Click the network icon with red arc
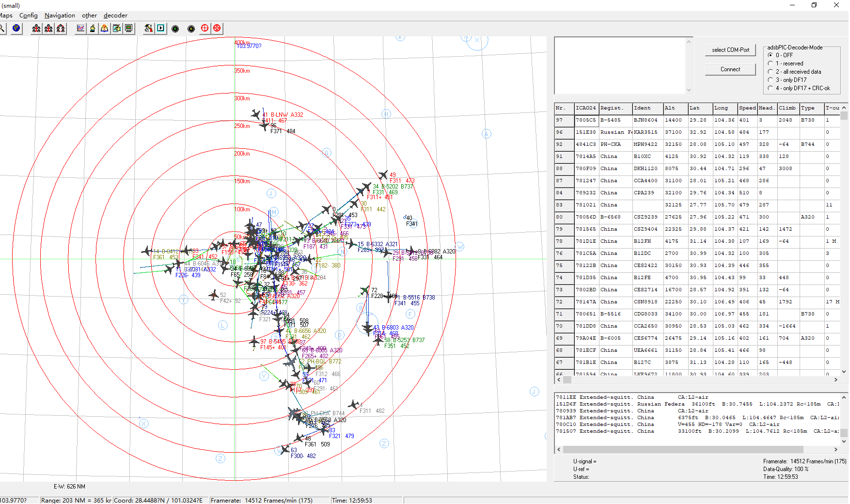The width and height of the screenshot is (850, 504). click(61, 29)
